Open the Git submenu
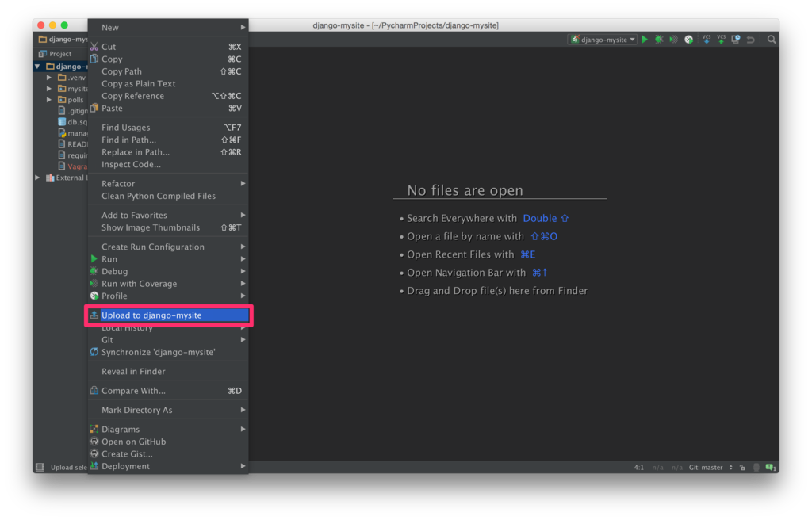This screenshot has width=812, height=520. 168,340
